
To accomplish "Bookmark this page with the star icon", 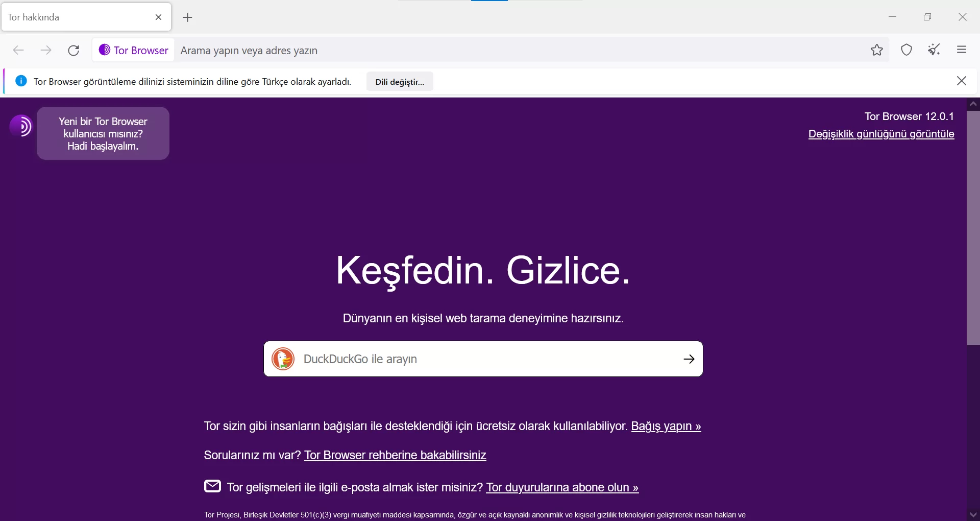I will pyautogui.click(x=877, y=50).
